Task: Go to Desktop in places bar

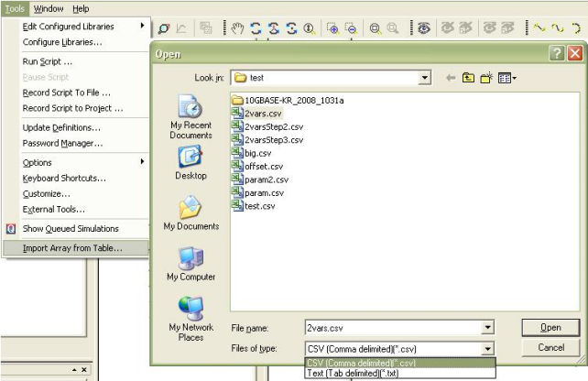Action: 191,163
